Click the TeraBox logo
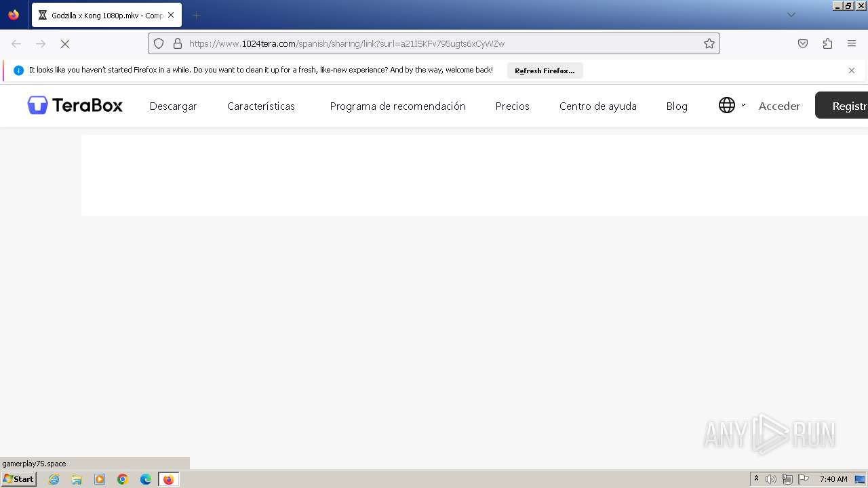 tap(75, 105)
